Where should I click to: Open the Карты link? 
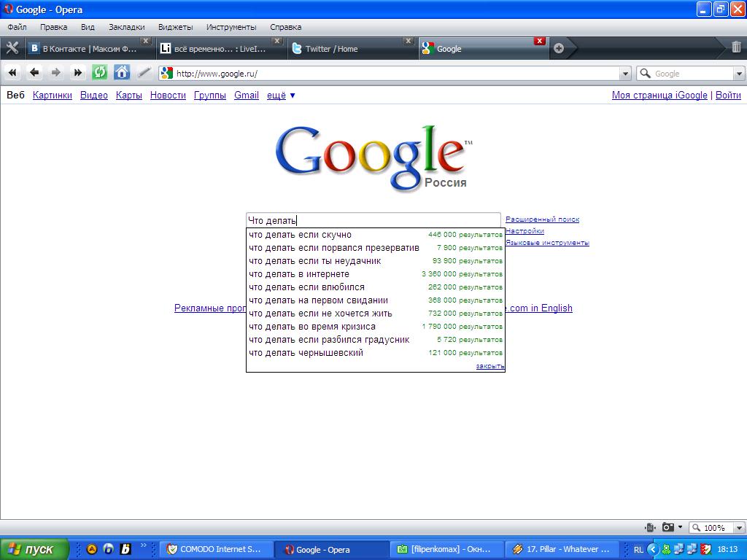point(129,96)
